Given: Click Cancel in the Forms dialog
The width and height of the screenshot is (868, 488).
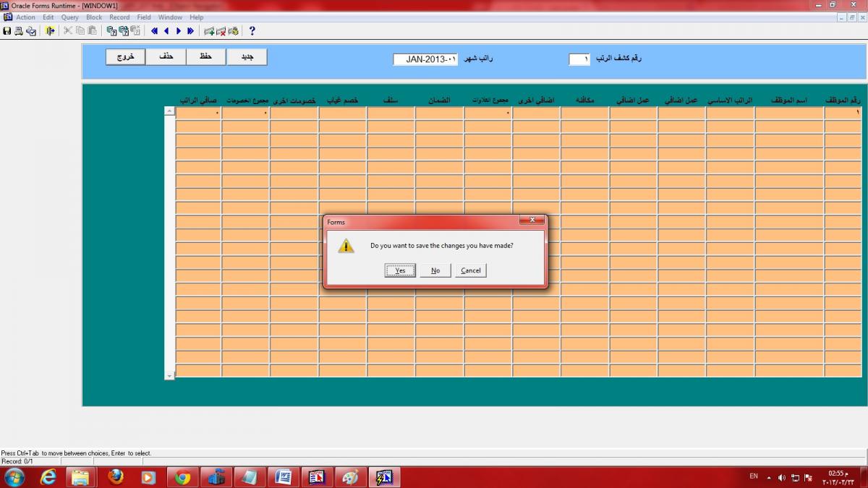Looking at the screenshot, I should click(471, 270).
